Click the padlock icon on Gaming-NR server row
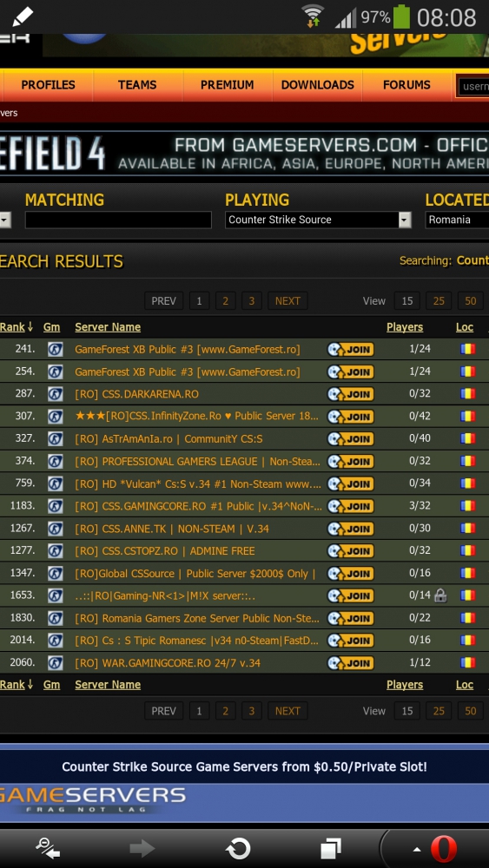 point(440,595)
